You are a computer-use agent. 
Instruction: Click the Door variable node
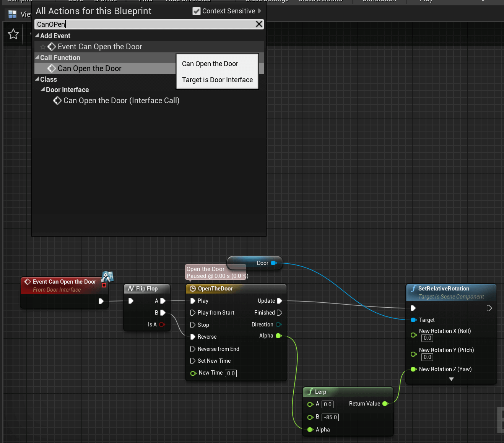[255, 263]
